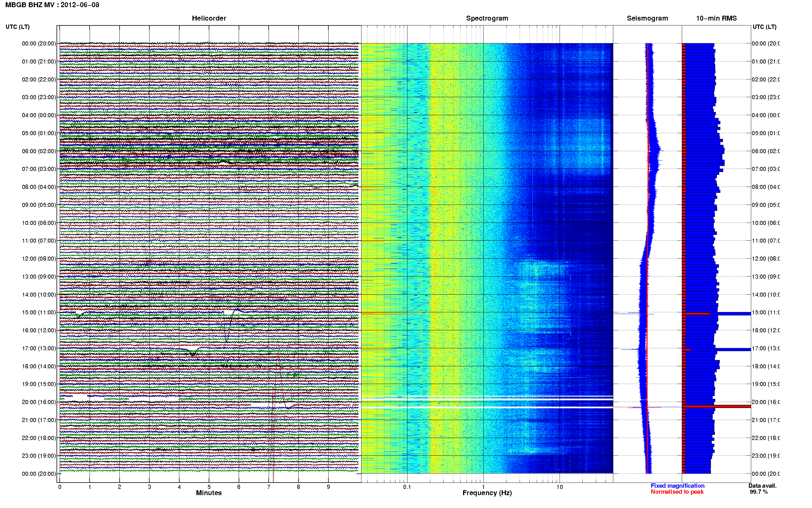Click the 'Seismogram' panel heading
Viewport: 812px width, 508px height.
(x=647, y=18)
